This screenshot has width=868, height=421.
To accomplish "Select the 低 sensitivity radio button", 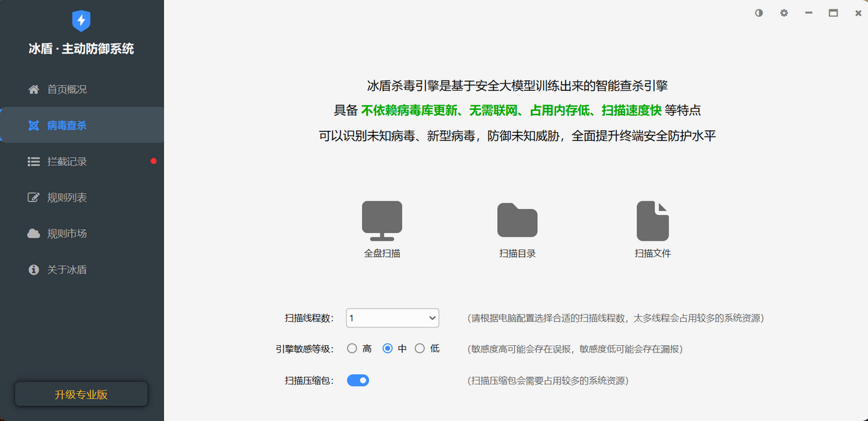I will click(x=420, y=348).
